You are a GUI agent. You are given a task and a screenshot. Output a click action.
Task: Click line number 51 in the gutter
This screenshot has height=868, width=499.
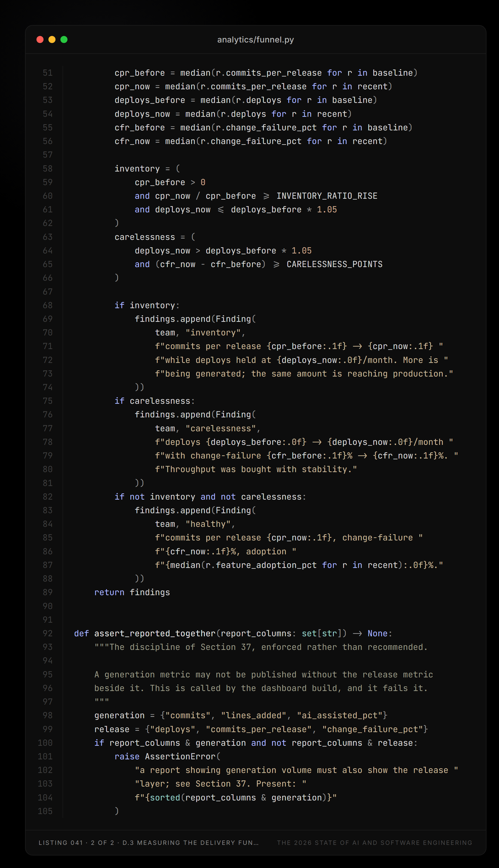point(48,73)
